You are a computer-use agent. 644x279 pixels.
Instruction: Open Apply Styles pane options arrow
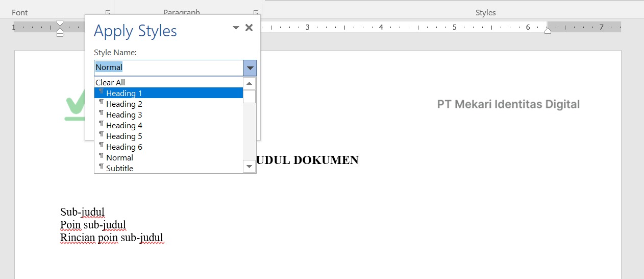point(236,28)
